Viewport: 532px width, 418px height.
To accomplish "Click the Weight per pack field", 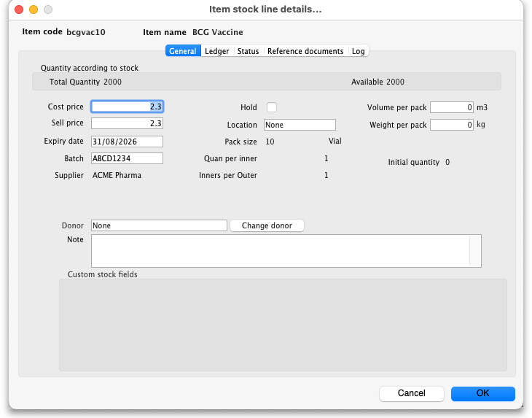I will coord(452,125).
